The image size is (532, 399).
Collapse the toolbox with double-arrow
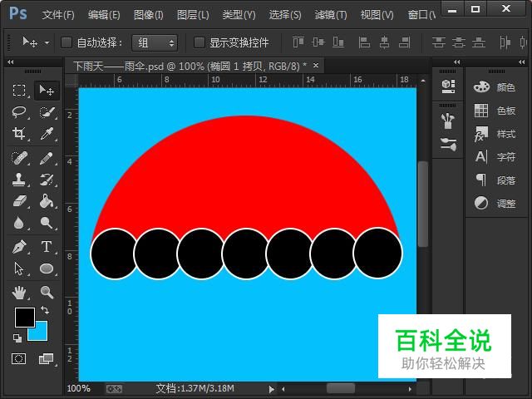point(10,62)
